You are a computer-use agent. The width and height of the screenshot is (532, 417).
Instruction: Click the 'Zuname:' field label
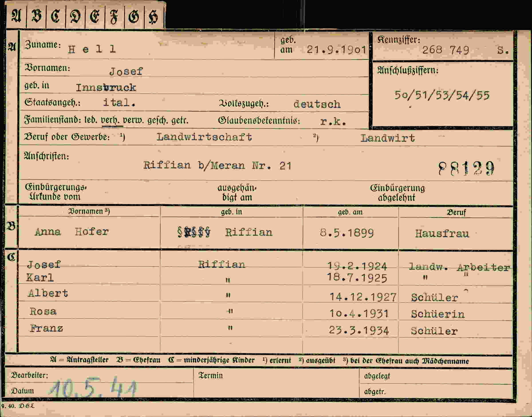pyautogui.click(x=43, y=45)
